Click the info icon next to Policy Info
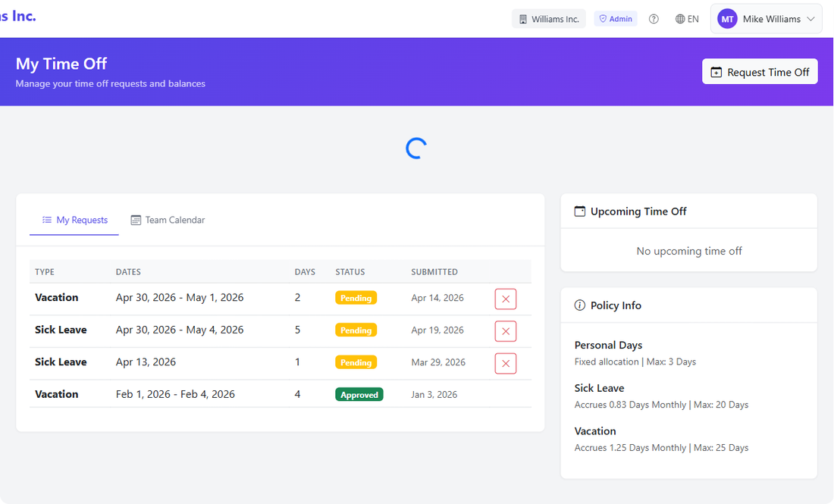834x504 pixels. click(x=579, y=305)
